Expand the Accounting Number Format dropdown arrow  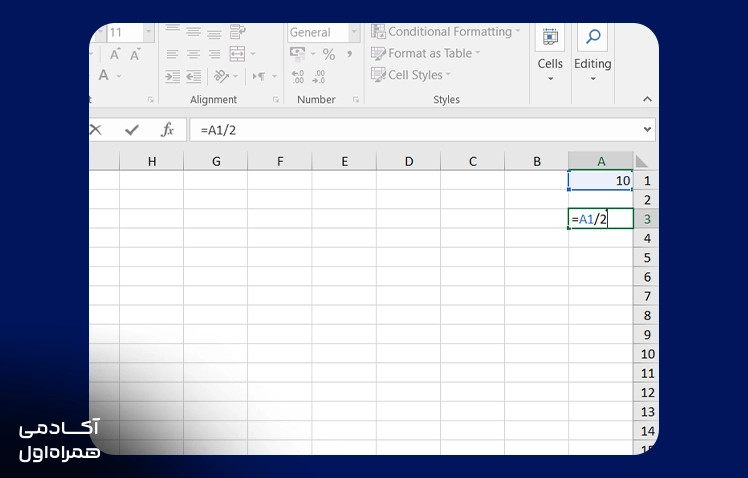click(x=313, y=54)
